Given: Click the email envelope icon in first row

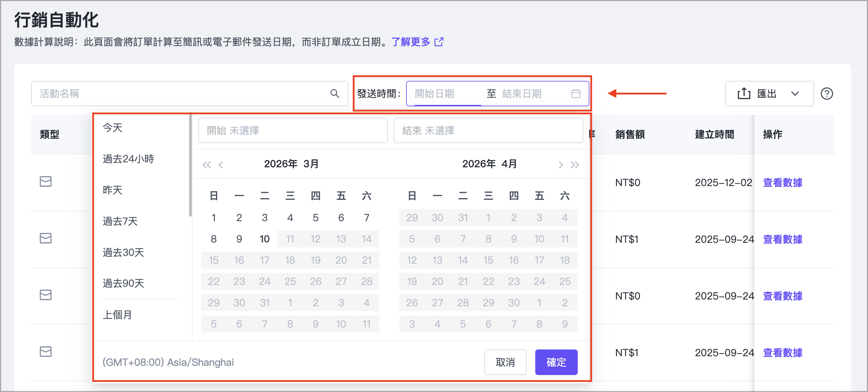Looking at the screenshot, I should (46, 182).
